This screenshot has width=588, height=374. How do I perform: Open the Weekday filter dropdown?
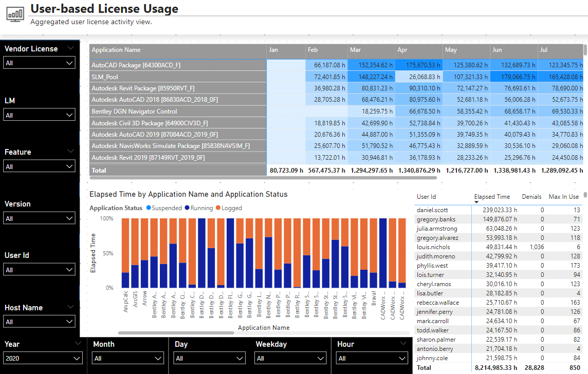click(290, 358)
